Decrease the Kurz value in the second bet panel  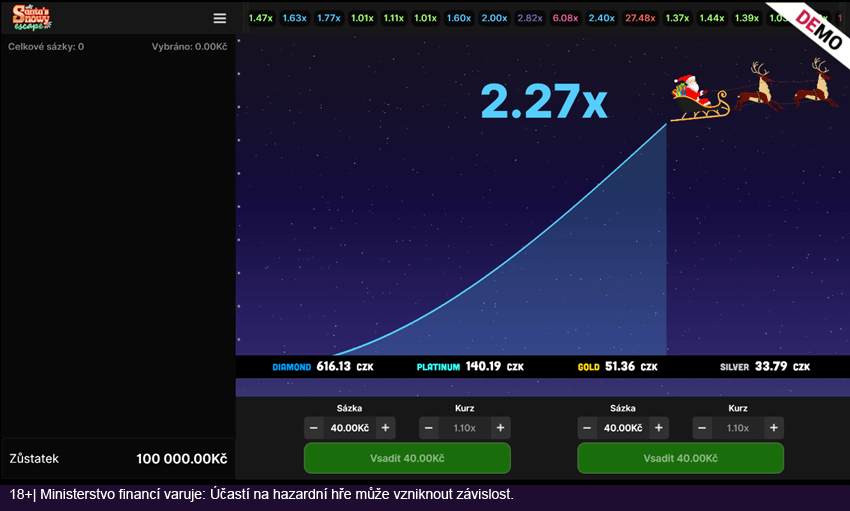702,428
